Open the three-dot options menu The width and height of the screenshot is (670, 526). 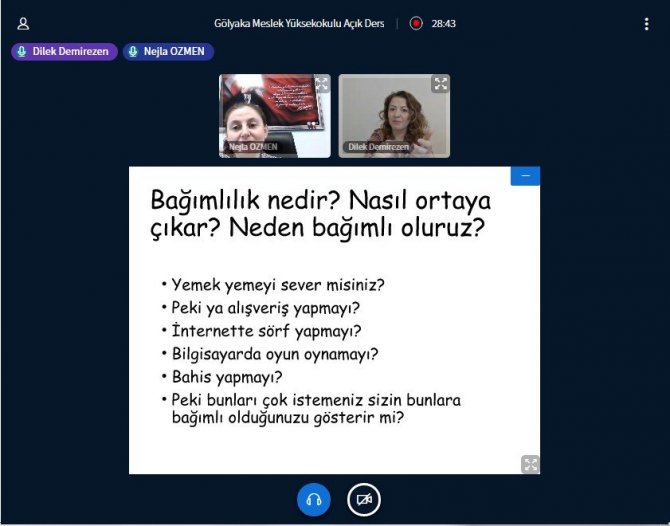(x=646, y=24)
